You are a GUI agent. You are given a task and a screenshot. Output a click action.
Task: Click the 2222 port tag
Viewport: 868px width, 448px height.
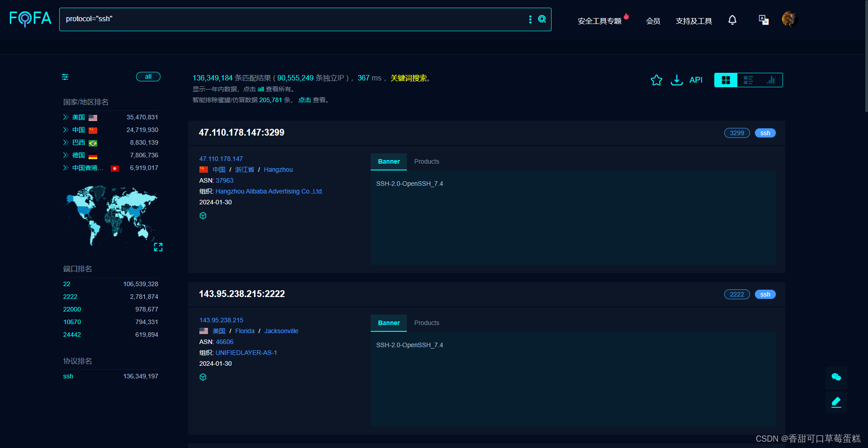[x=737, y=294]
